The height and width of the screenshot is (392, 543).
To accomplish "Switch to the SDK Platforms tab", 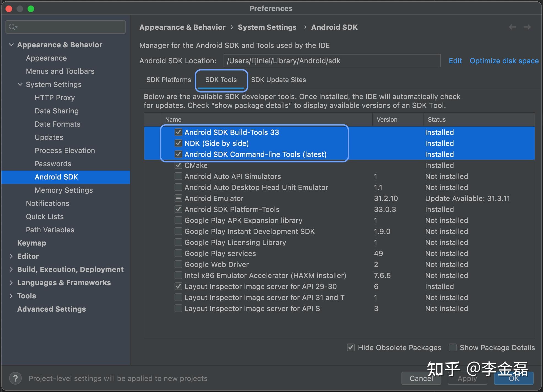I will tap(169, 80).
